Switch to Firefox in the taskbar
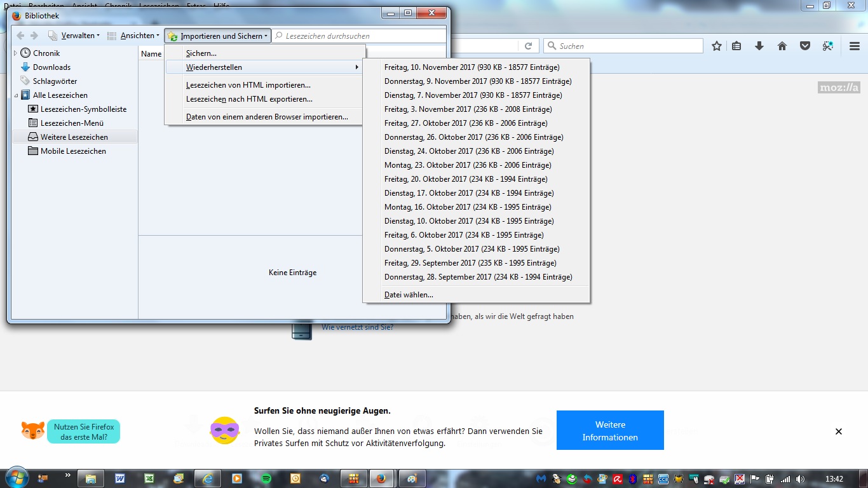This screenshot has width=868, height=488. coord(381,478)
